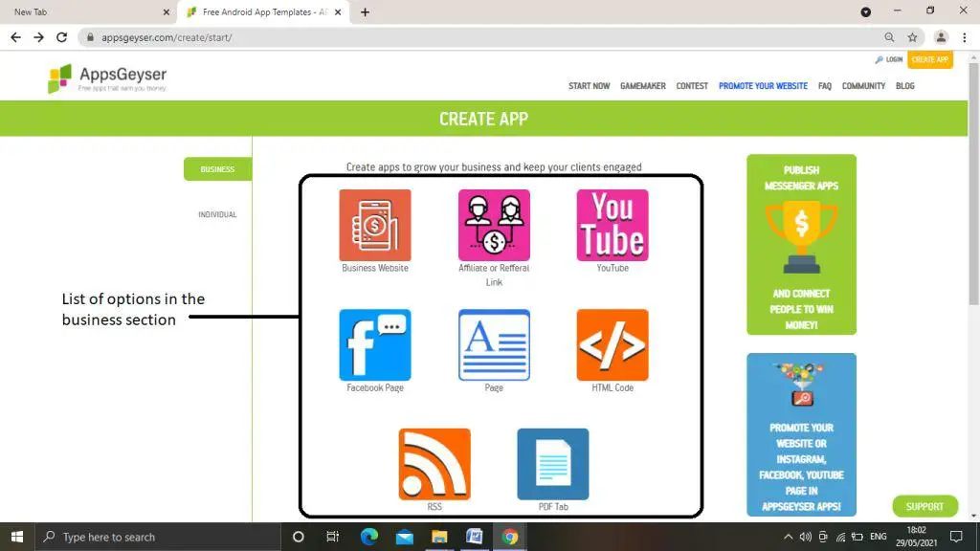The image size is (980, 551).
Task: Open the Windows Start menu
Action: point(17,537)
